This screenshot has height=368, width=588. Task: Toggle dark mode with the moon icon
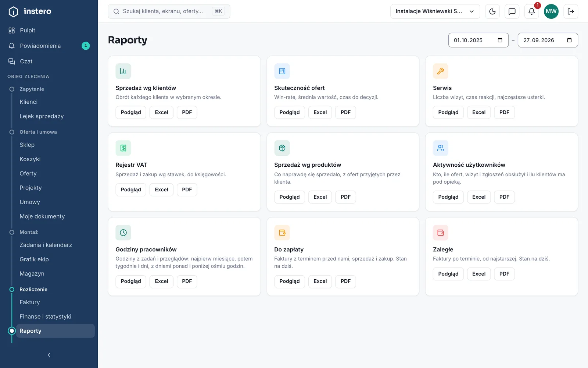pos(492,11)
